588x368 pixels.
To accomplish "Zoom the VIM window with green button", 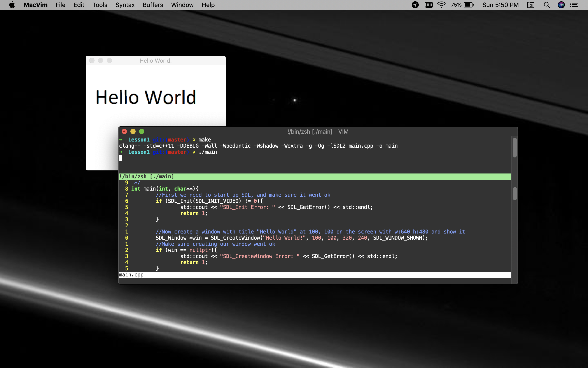I will coord(142,131).
